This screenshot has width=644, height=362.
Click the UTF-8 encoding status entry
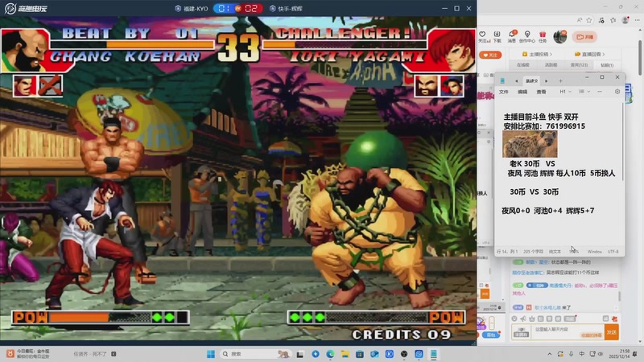(x=613, y=251)
